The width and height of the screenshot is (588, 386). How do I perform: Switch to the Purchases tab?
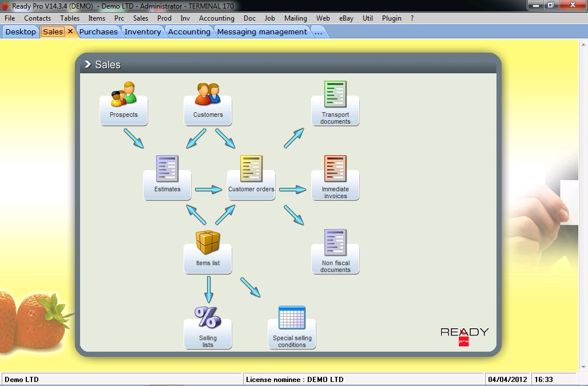point(98,32)
